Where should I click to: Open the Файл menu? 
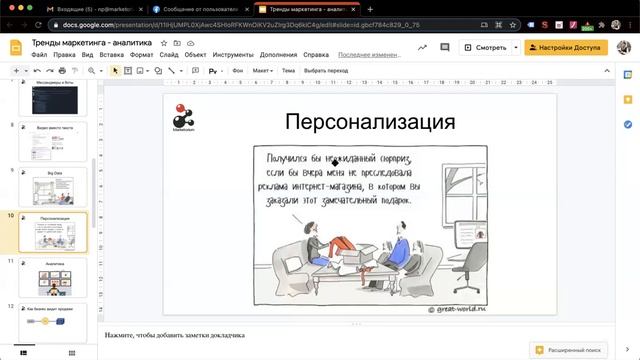tap(39, 55)
